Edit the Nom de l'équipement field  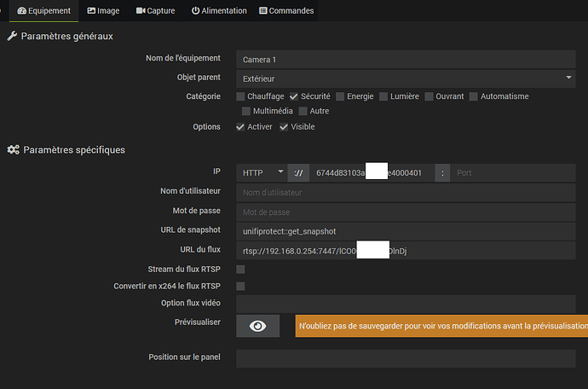tap(406, 60)
